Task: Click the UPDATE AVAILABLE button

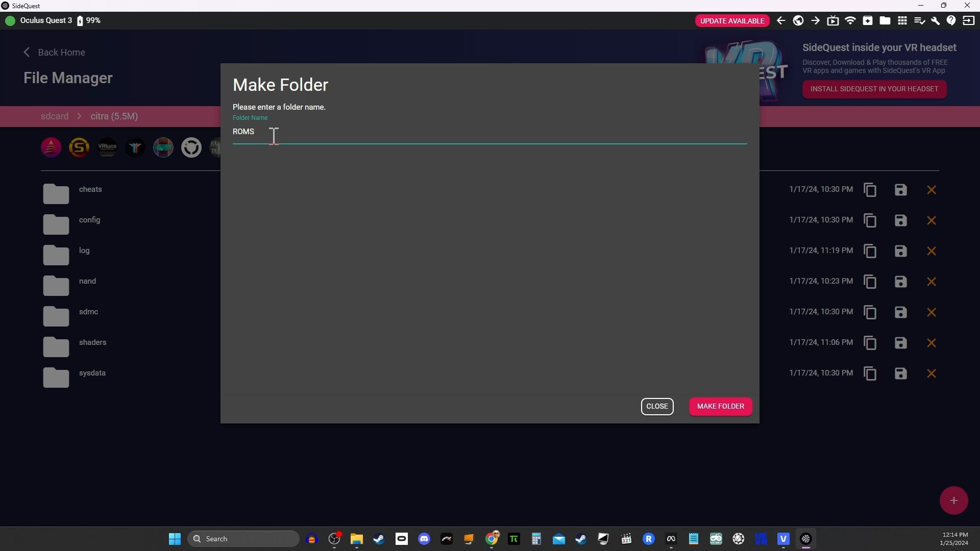Action: pos(732,21)
